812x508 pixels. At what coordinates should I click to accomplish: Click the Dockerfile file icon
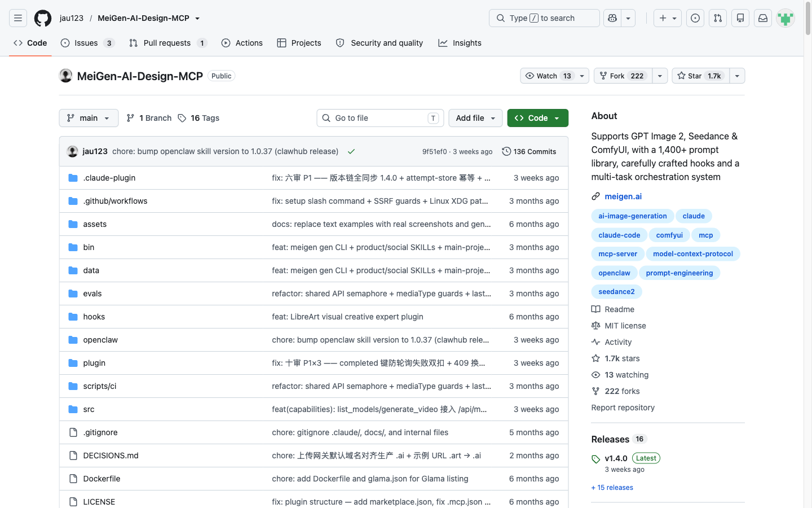(73, 479)
